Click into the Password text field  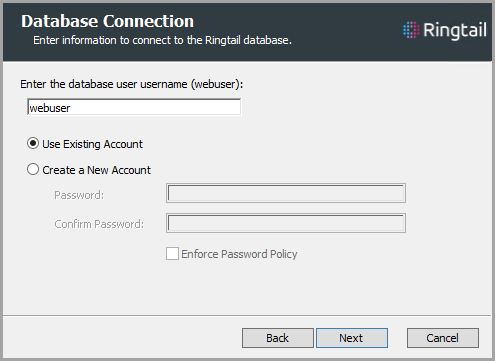tap(286, 193)
